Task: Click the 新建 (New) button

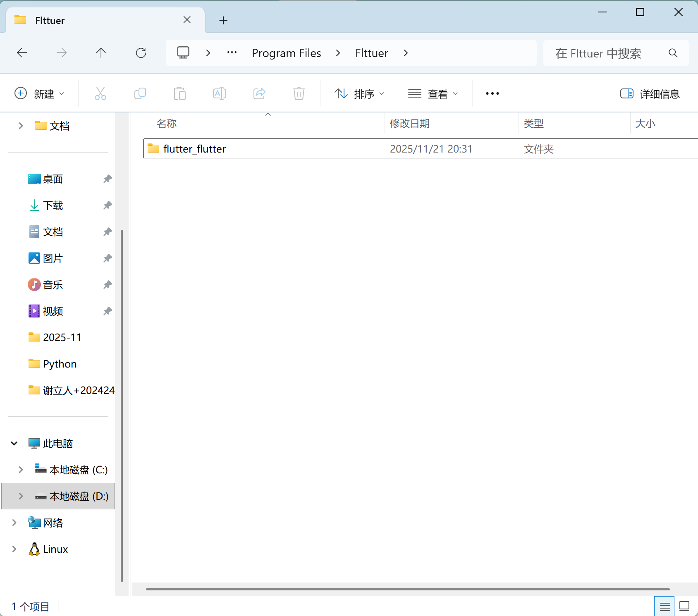Action: pos(40,93)
